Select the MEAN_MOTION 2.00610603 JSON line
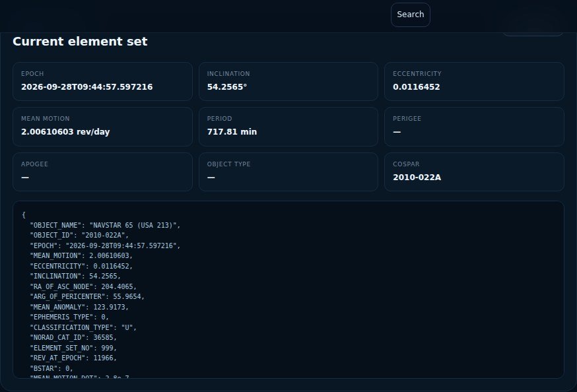Image resolution: width=577 pixels, height=392 pixels. pyautogui.click(x=81, y=255)
